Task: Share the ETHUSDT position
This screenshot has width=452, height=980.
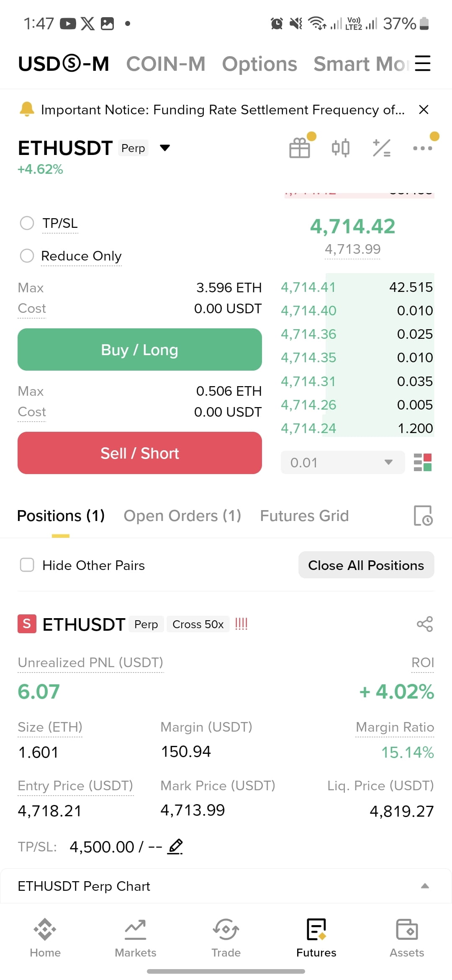Action: click(425, 624)
